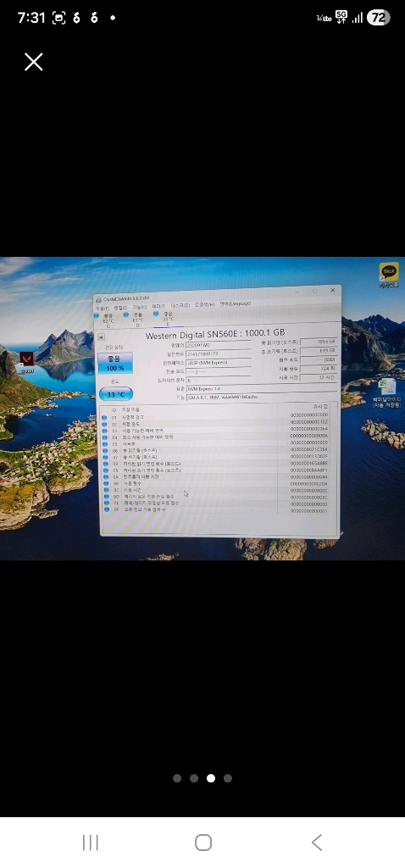Click blue status circle of SMART ID 03

(x=104, y=431)
